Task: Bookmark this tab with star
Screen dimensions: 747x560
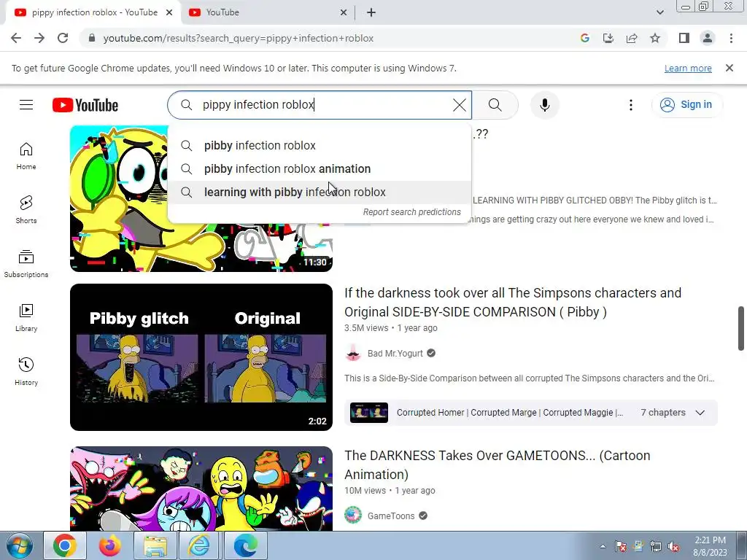Action: [x=655, y=38]
